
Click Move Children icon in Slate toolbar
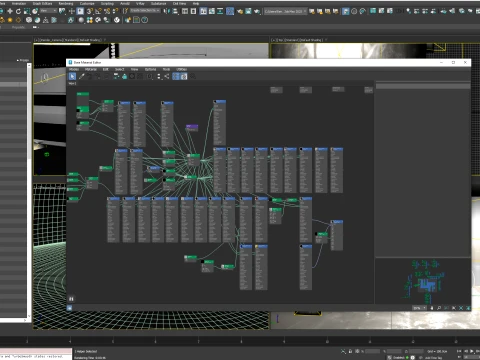(116, 76)
